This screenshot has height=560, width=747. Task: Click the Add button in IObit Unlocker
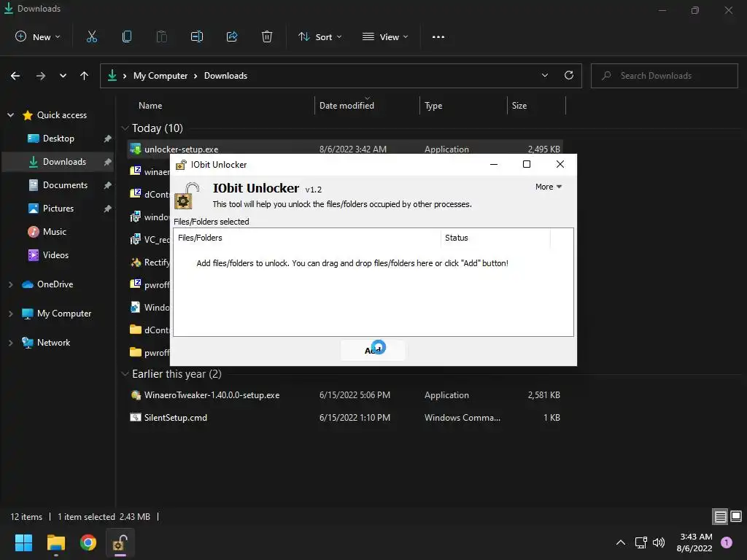(373, 350)
